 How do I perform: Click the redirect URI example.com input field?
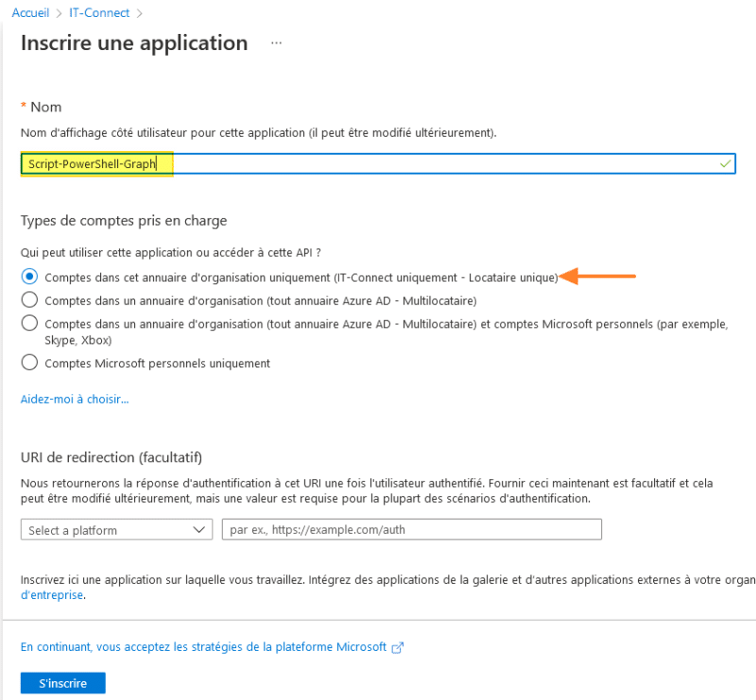click(x=411, y=530)
